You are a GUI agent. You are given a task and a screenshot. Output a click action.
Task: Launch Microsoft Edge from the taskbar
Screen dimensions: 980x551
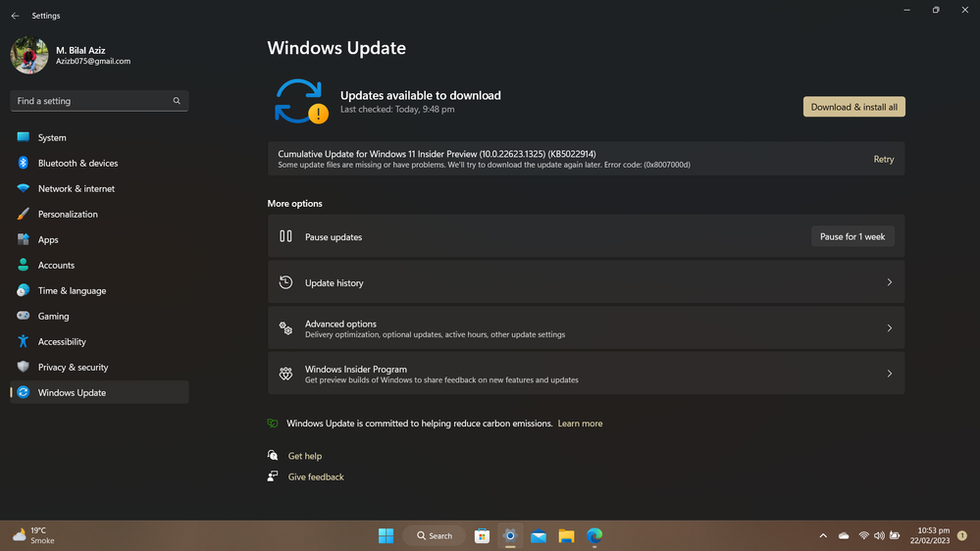pyautogui.click(x=594, y=535)
